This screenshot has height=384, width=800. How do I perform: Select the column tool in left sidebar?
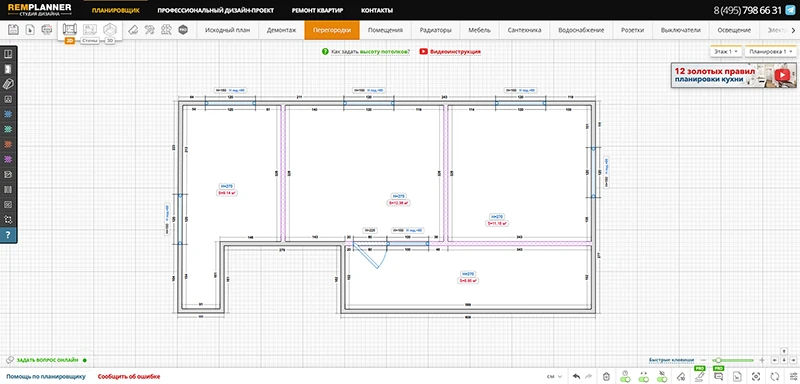coord(8,190)
